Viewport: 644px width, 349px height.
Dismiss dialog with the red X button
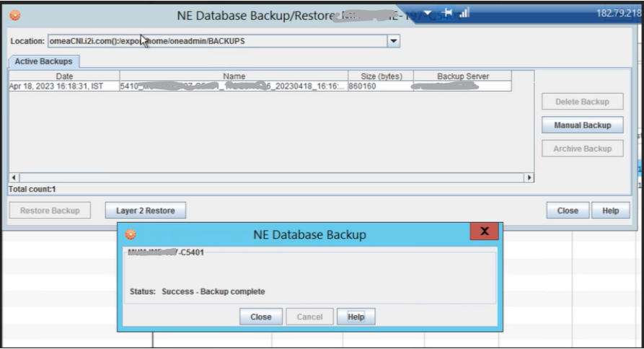coord(484,231)
